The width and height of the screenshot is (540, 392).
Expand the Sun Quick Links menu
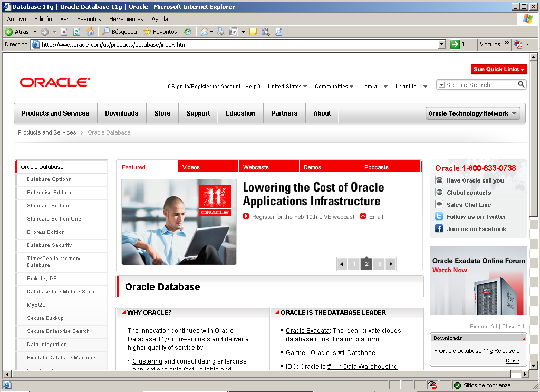[498, 69]
